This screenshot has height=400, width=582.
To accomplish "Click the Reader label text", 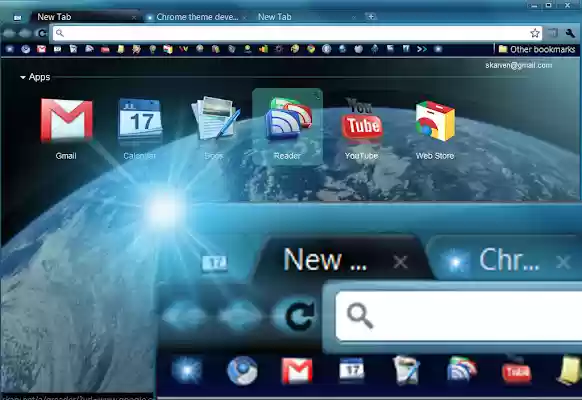I will [x=287, y=156].
